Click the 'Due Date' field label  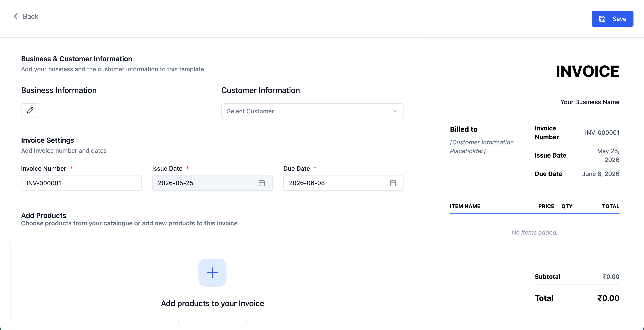(x=297, y=169)
